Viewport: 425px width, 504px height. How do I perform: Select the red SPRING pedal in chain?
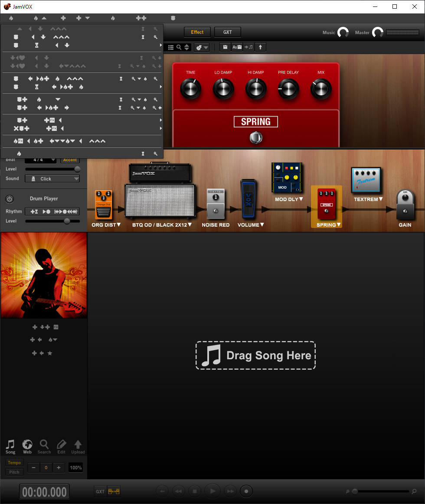326,204
